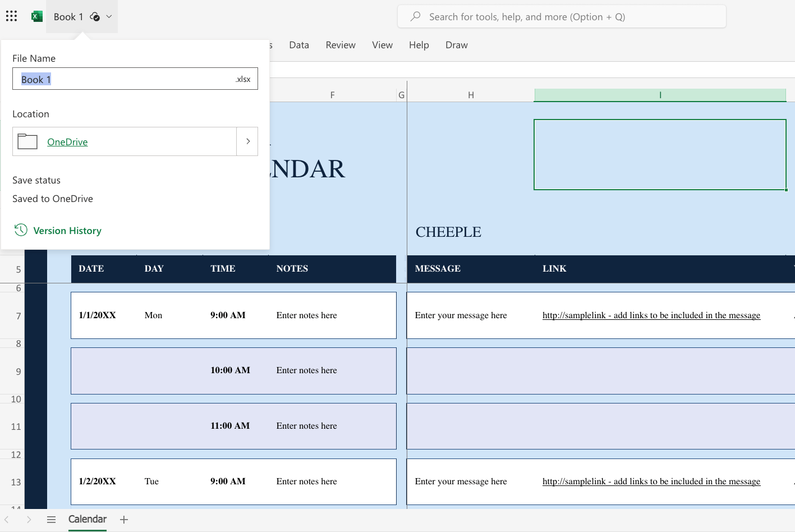Screen dimensions: 795x532
Task: Open Version History
Action: (68, 230)
